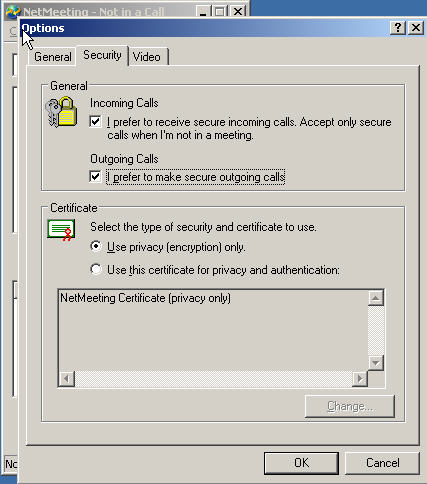This screenshot has width=427, height=484.
Task: Open the Video tab
Action: point(147,57)
